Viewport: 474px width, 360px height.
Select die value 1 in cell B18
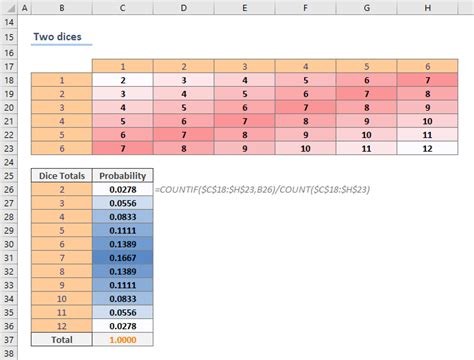(x=62, y=80)
